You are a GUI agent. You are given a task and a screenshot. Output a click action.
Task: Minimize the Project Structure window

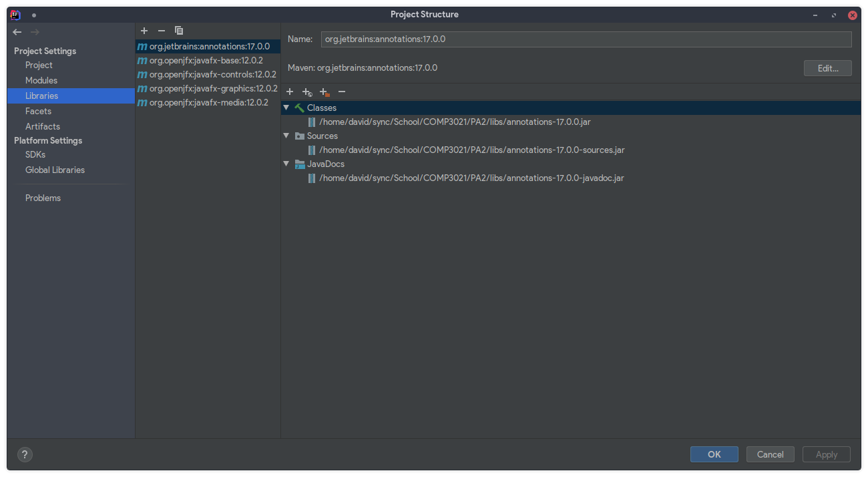point(815,15)
